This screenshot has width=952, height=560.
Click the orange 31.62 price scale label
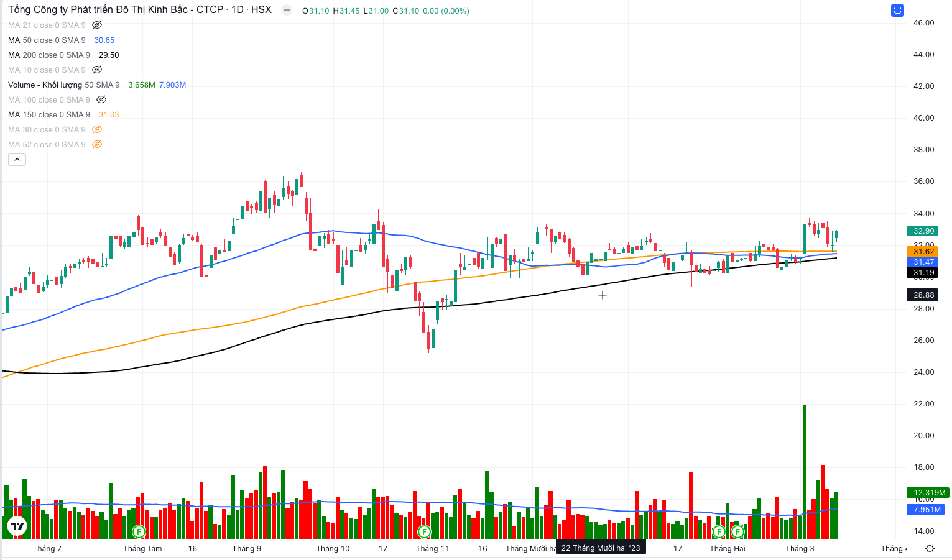tap(923, 252)
